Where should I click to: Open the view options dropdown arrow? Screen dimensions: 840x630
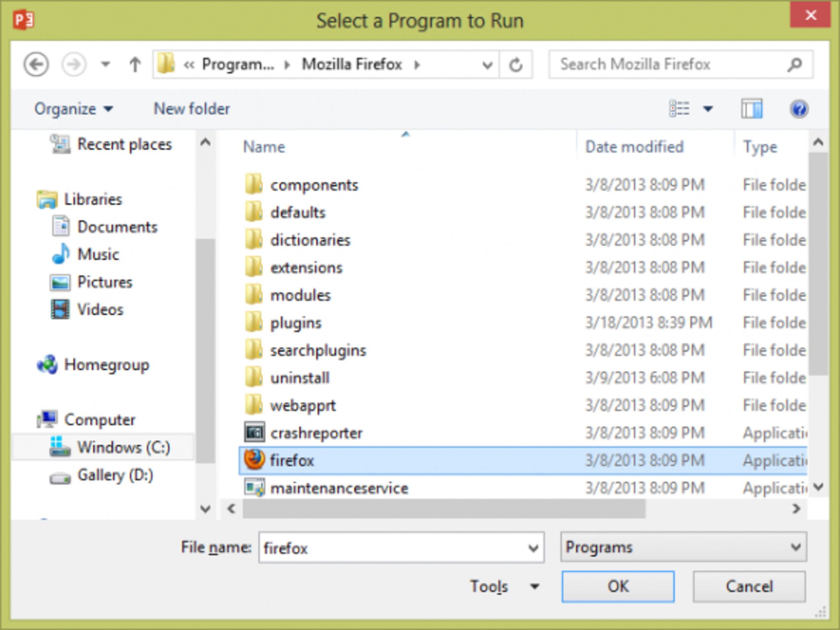tap(707, 109)
